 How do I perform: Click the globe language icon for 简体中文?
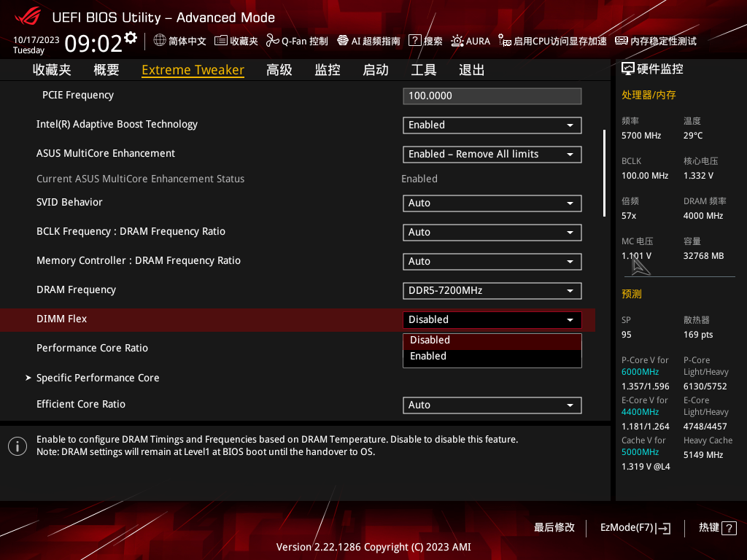coord(160,41)
